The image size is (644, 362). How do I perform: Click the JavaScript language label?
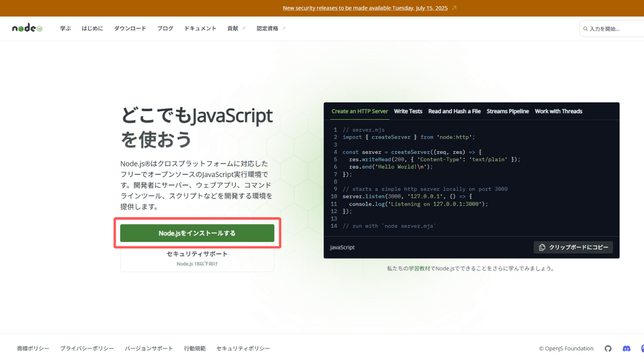coord(342,247)
